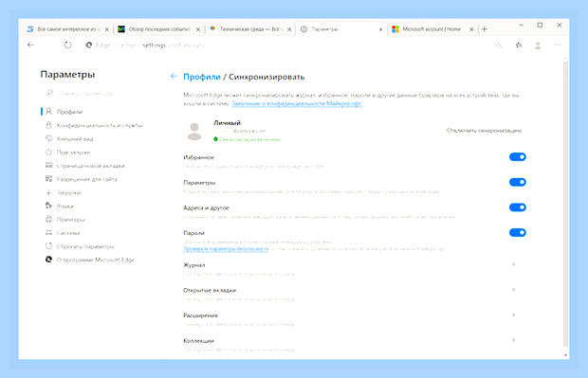Open new tab with plus icon

pos(484,29)
